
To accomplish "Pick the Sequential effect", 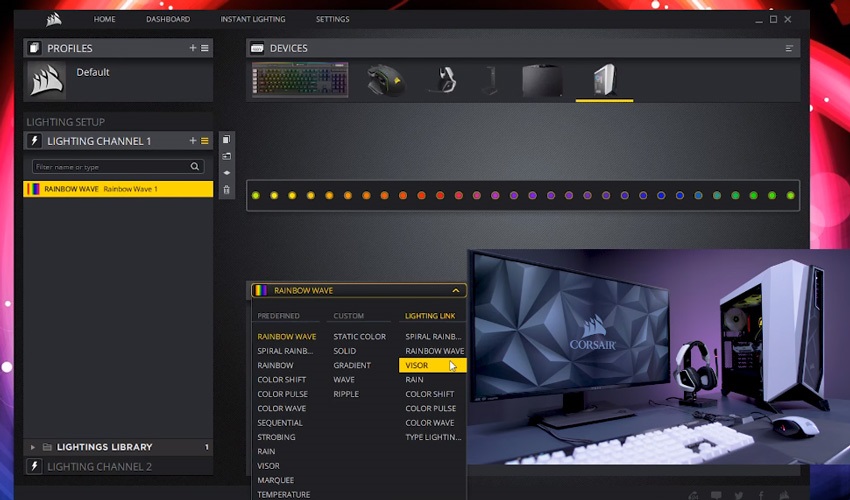I will click(280, 423).
